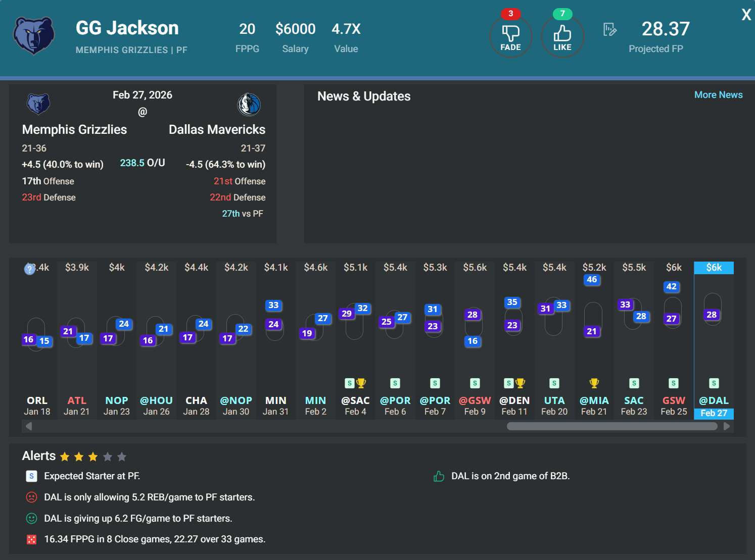Click the 20 FPPG stat
The height and width of the screenshot is (560, 755).
tap(247, 29)
